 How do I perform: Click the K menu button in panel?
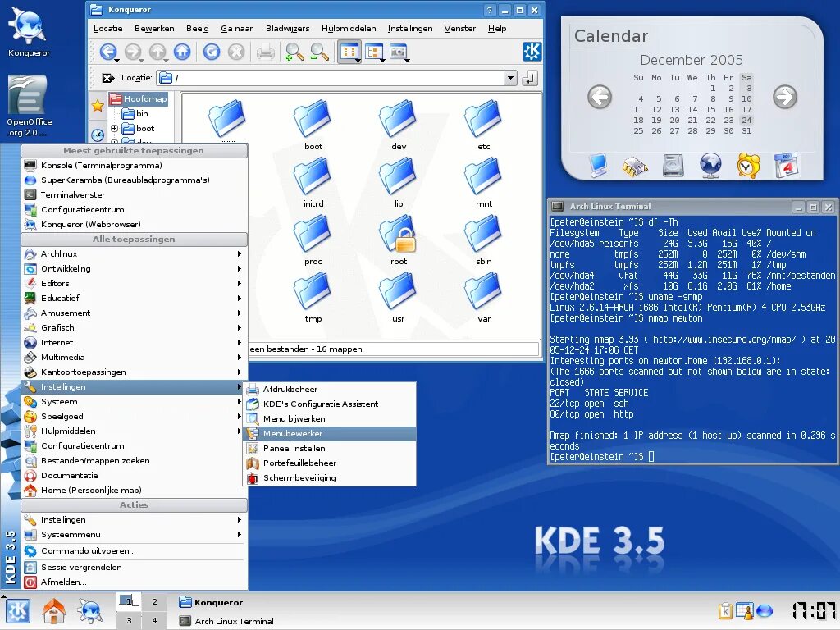pyautogui.click(x=18, y=610)
